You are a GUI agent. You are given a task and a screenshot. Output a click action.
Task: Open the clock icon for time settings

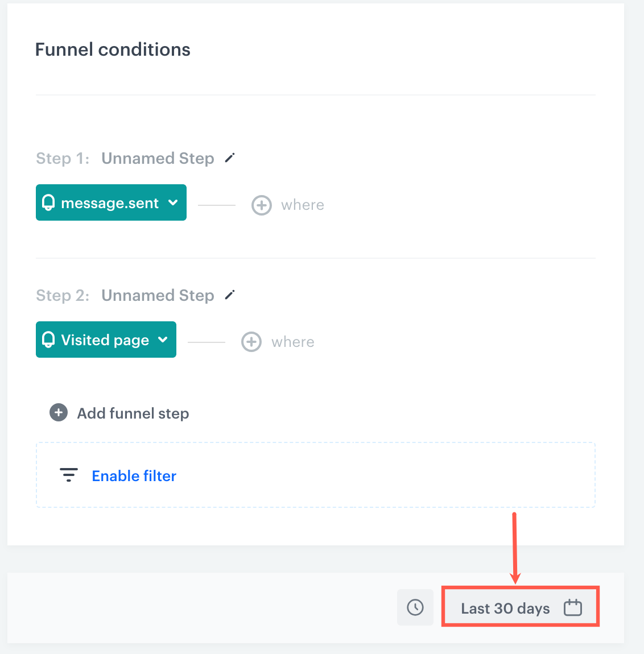[415, 607]
